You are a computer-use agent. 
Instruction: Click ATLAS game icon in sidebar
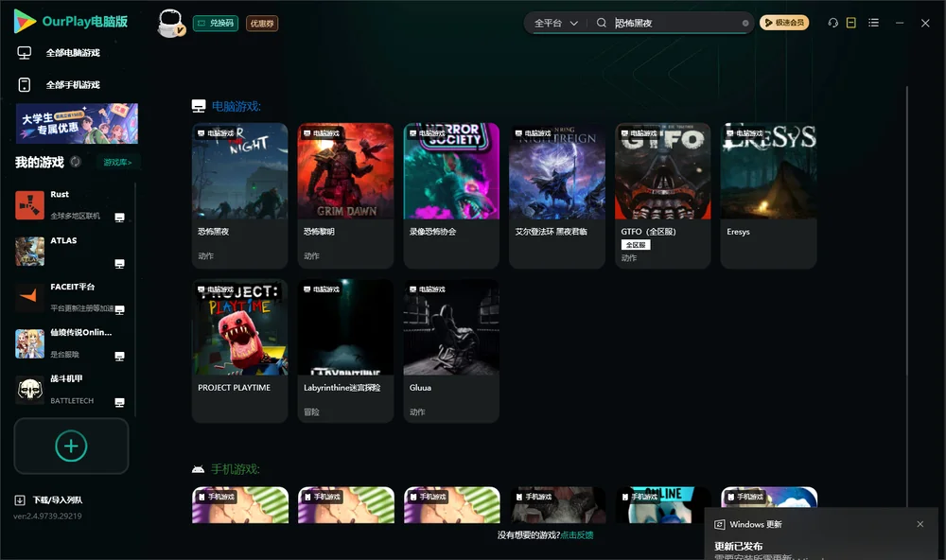29,251
